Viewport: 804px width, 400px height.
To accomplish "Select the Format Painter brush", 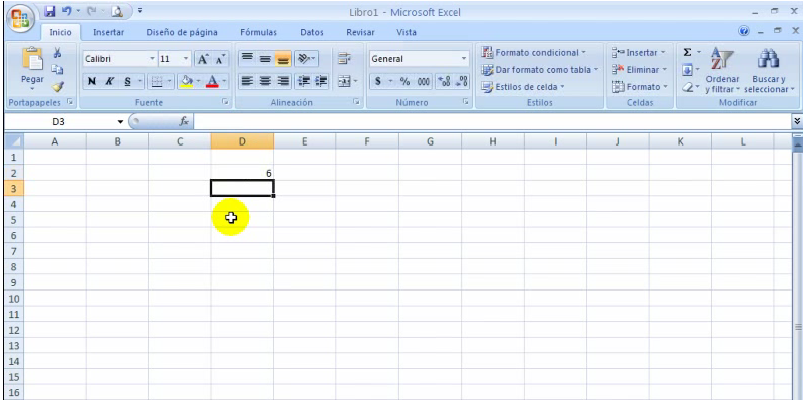I will tap(57, 86).
